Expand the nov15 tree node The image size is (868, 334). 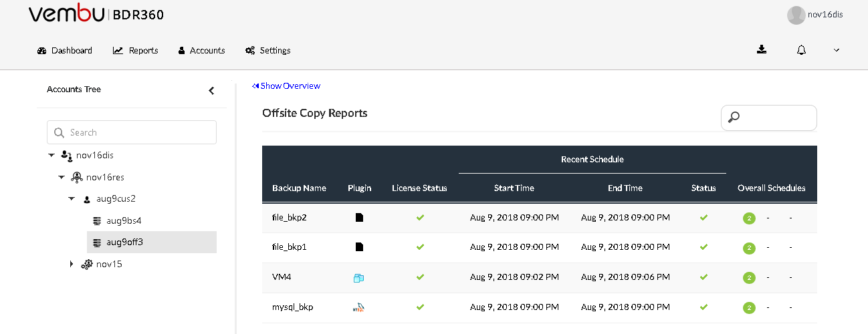click(72, 264)
